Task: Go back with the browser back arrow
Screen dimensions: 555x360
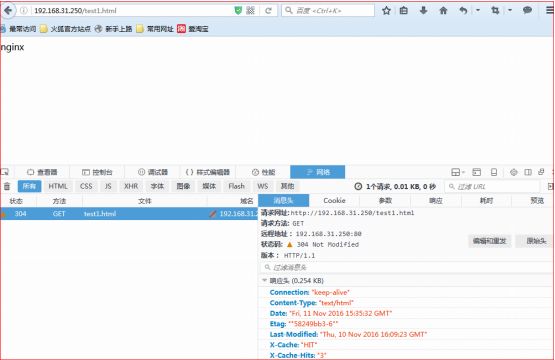Action: pyautogui.click(x=8, y=11)
